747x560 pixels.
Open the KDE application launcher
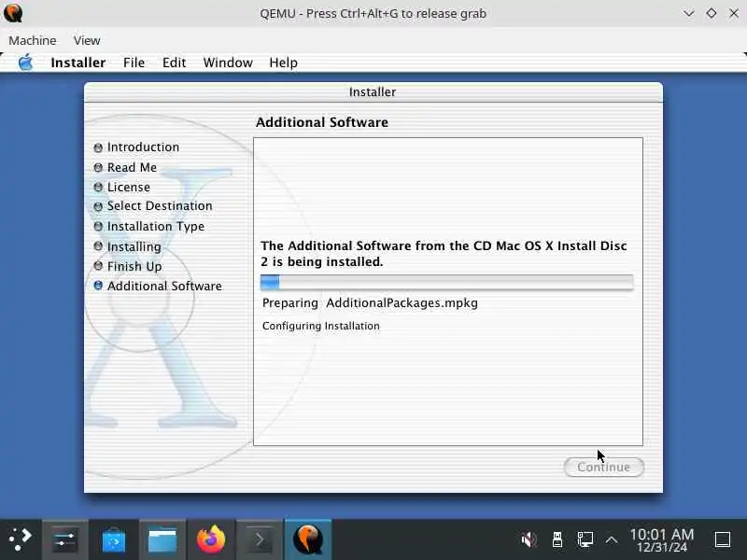pyautogui.click(x=20, y=539)
